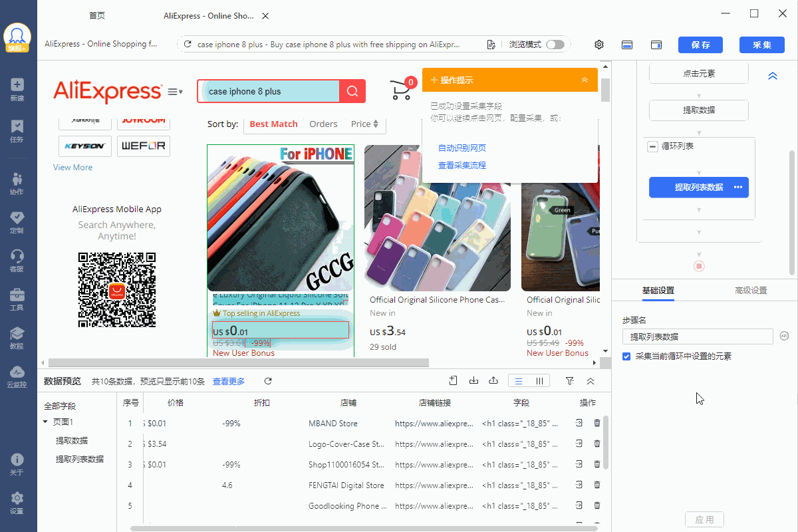This screenshot has height=532, width=798.
Task: Switch data preview to horizontal row view
Action: tap(519, 381)
